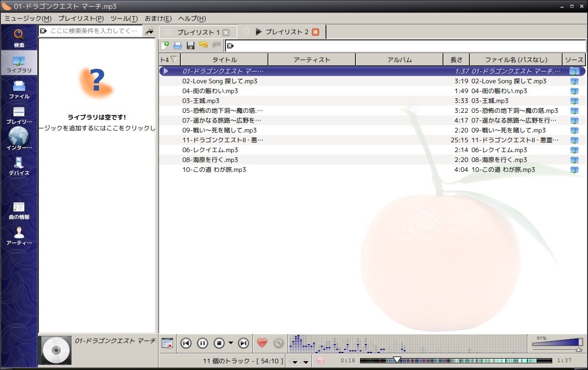Sort by the アルバム column header

tap(399, 60)
